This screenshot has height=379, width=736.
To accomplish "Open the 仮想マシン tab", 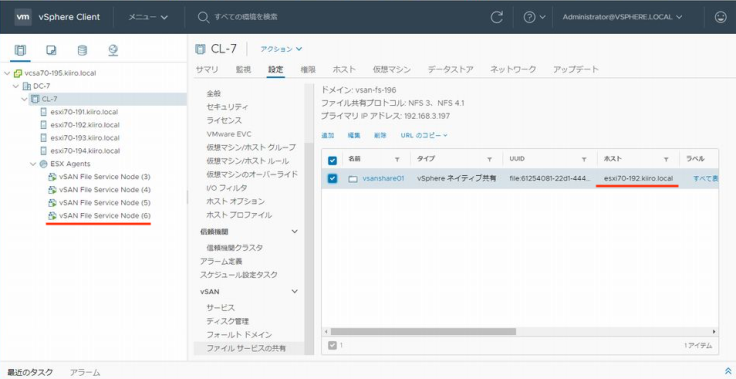I will coord(391,70).
